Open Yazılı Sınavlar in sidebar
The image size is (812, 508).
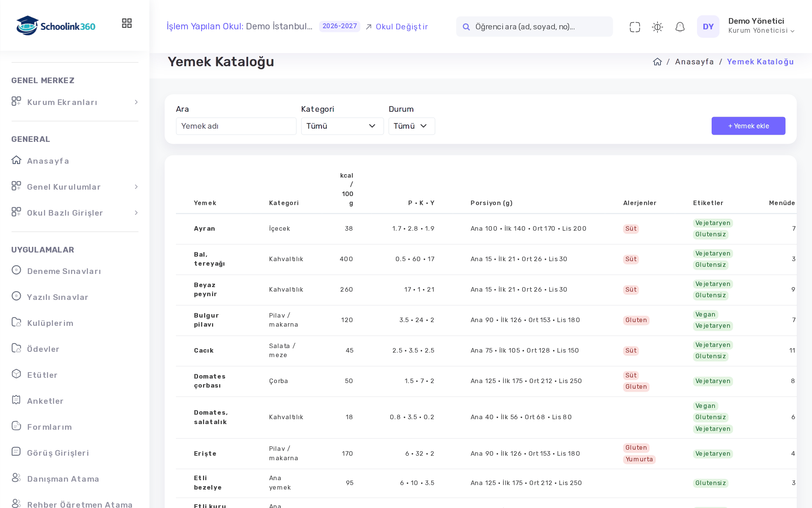click(58, 297)
